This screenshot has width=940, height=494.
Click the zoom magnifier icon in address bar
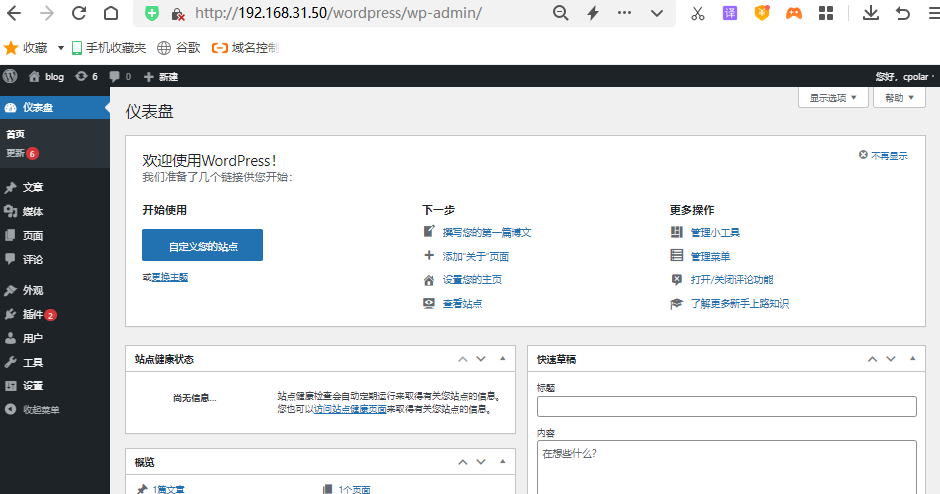[561, 13]
